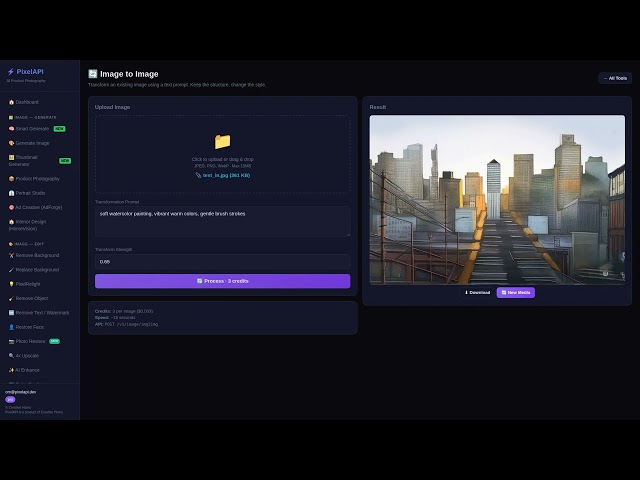Image resolution: width=640 pixels, height=480 pixels.
Task: Click the pro plan badge under email
Action: tap(10, 400)
